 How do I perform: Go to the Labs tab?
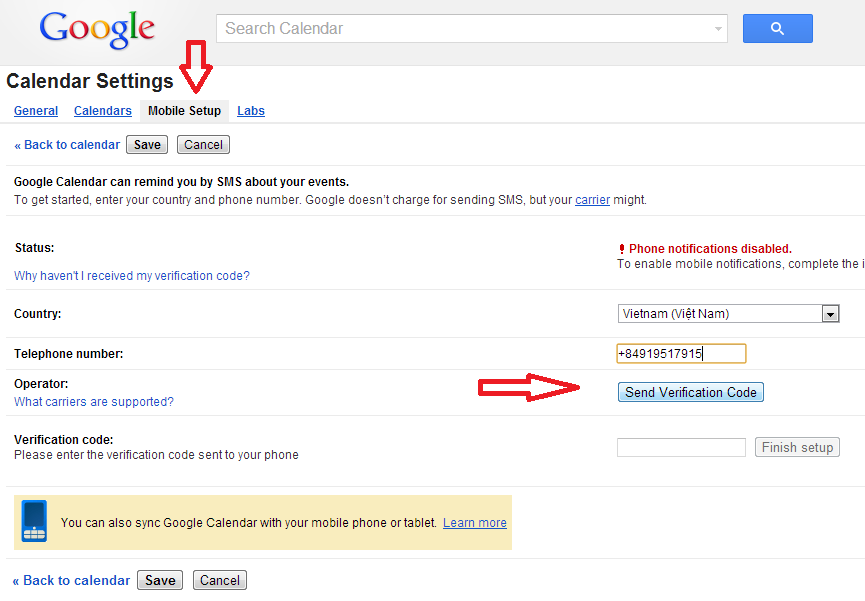tap(251, 111)
